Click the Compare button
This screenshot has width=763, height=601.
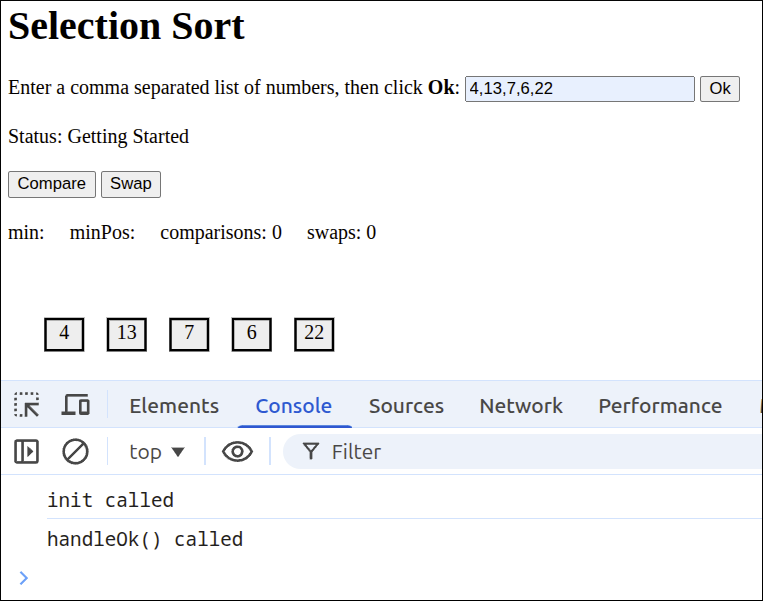[52, 184]
